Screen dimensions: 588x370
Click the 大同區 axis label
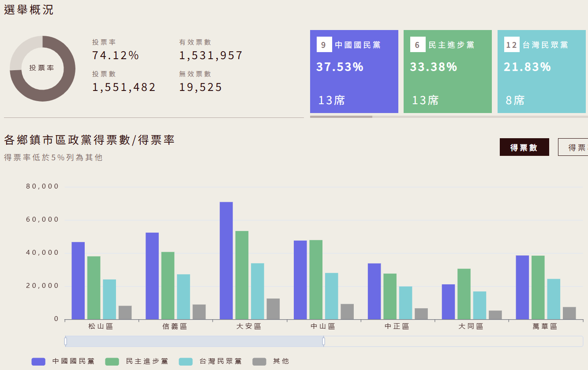click(471, 326)
